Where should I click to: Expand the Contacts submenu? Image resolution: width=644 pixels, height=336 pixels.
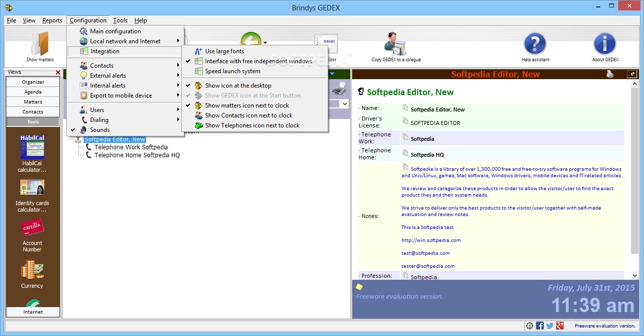(x=125, y=66)
